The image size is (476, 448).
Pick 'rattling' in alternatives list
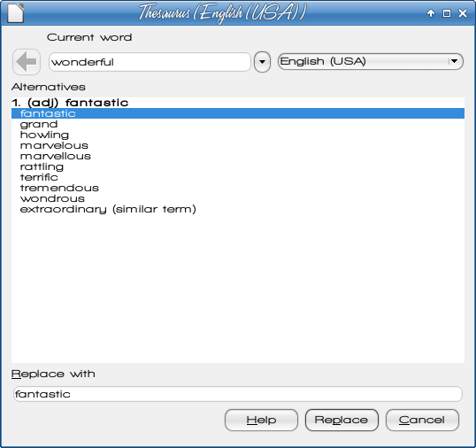coord(238,166)
